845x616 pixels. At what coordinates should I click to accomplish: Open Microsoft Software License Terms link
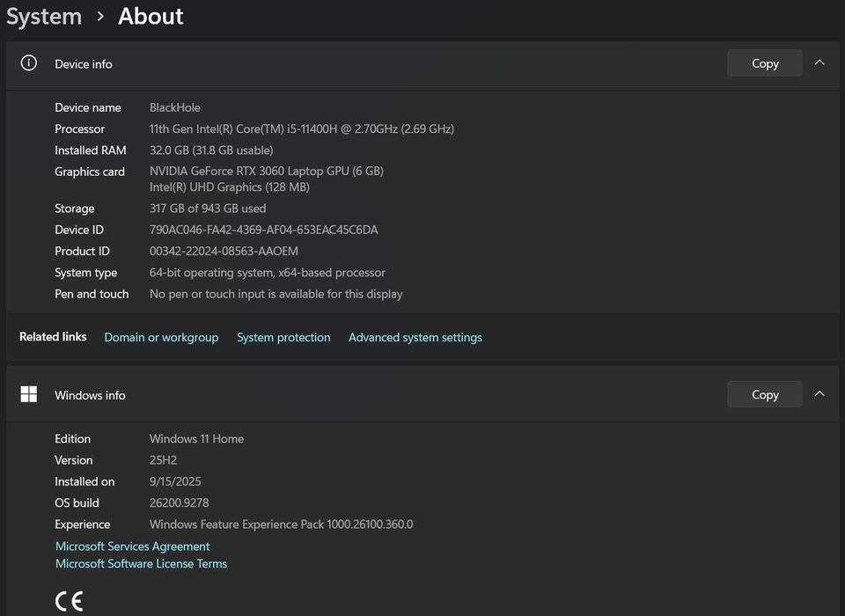[x=141, y=563]
